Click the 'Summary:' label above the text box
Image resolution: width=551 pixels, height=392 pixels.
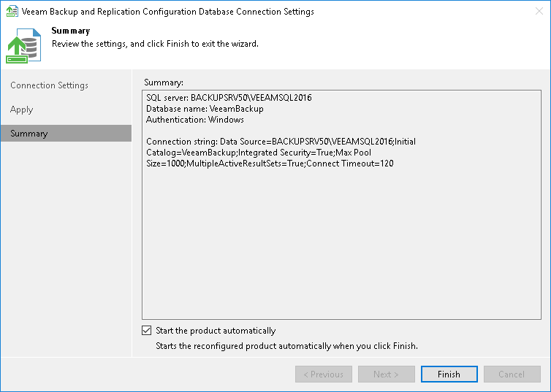pyautogui.click(x=164, y=82)
